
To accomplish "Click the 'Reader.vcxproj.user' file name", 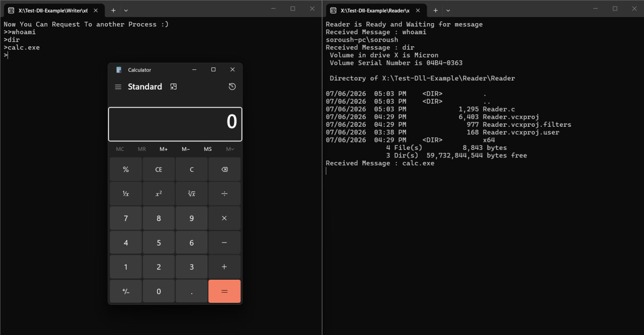I will [521, 132].
